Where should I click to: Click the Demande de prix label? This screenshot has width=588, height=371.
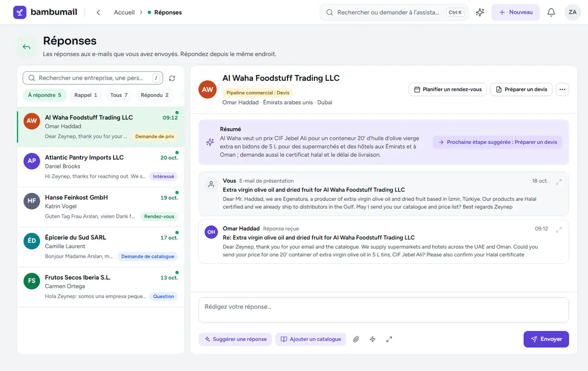(x=154, y=137)
